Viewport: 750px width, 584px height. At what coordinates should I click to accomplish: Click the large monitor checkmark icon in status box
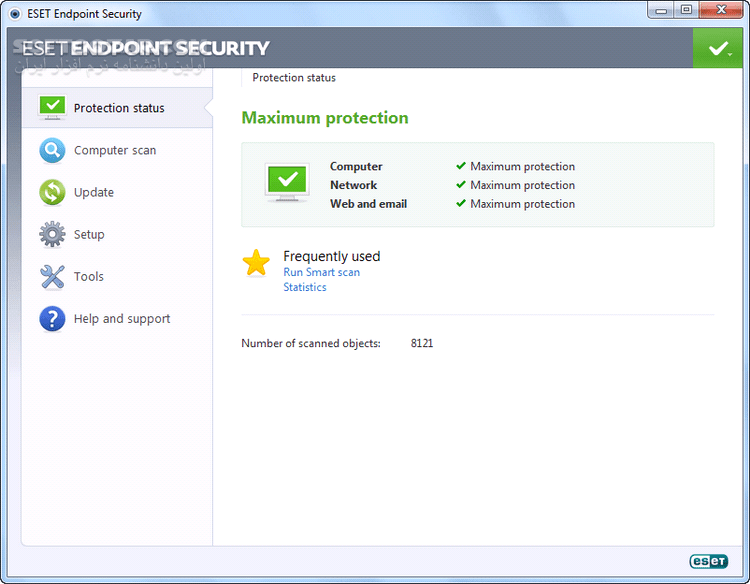pos(287,182)
